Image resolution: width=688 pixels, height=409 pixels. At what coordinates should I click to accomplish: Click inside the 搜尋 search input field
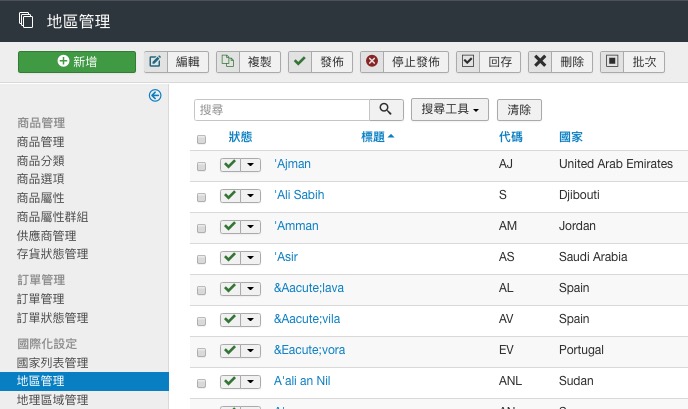[282, 110]
